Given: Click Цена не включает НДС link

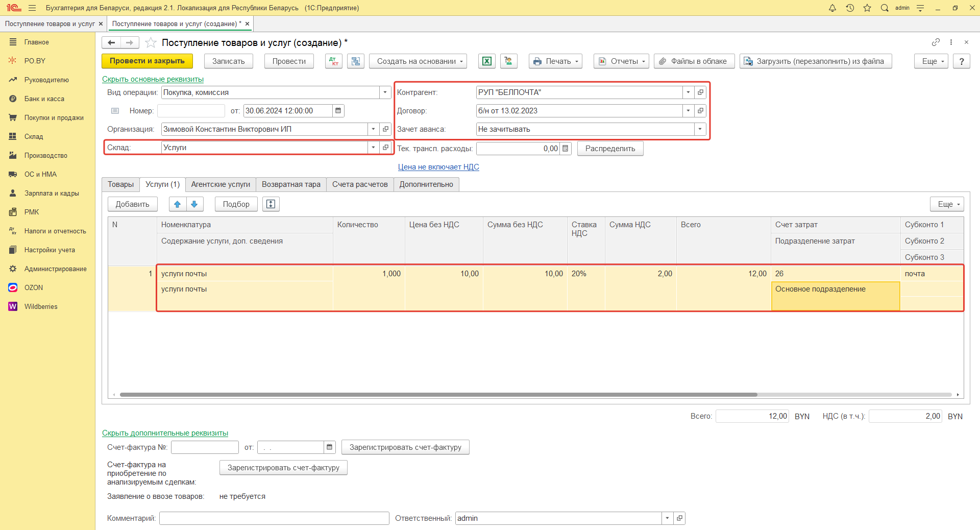Looking at the screenshot, I should click(438, 167).
